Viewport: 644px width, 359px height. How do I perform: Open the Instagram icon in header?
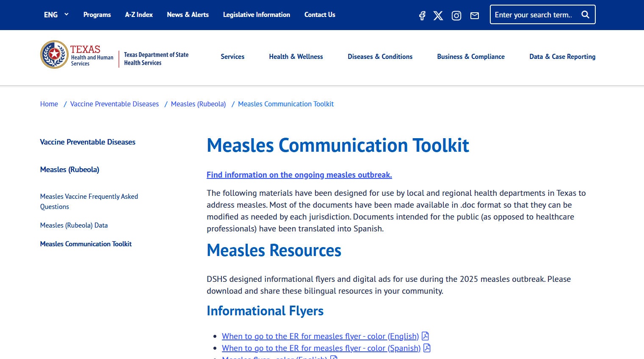pos(456,16)
